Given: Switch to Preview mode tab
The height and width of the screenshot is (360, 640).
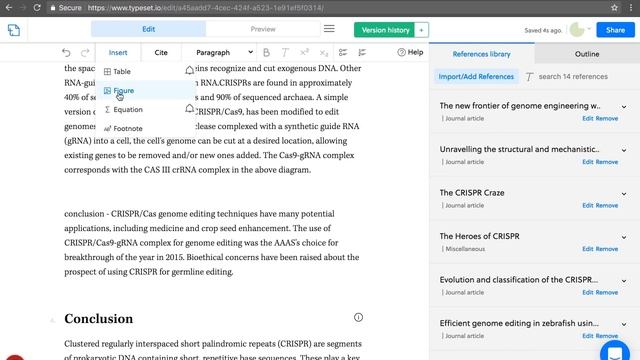Looking at the screenshot, I should point(263,29).
